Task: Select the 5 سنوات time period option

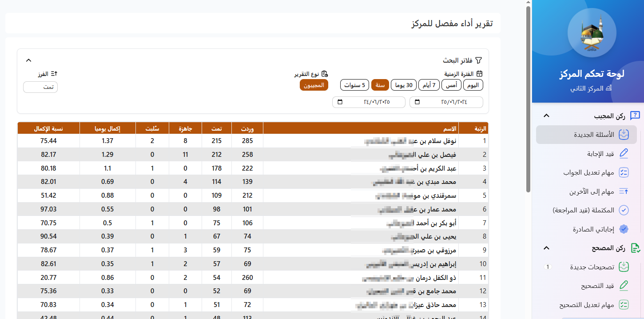Action: click(x=354, y=85)
